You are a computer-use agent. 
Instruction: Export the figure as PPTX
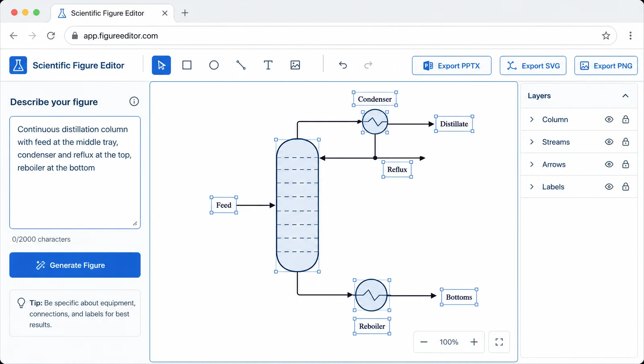[452, 66]
